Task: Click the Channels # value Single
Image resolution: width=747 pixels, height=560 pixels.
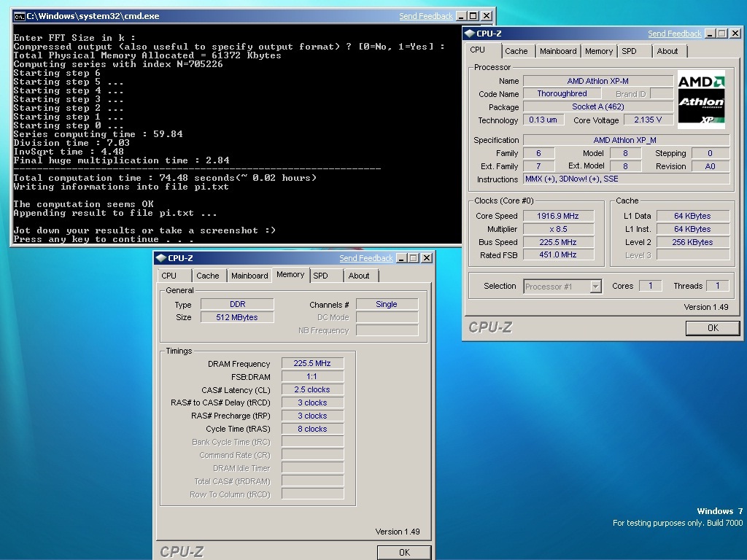Action: click(x=387, y=304)
